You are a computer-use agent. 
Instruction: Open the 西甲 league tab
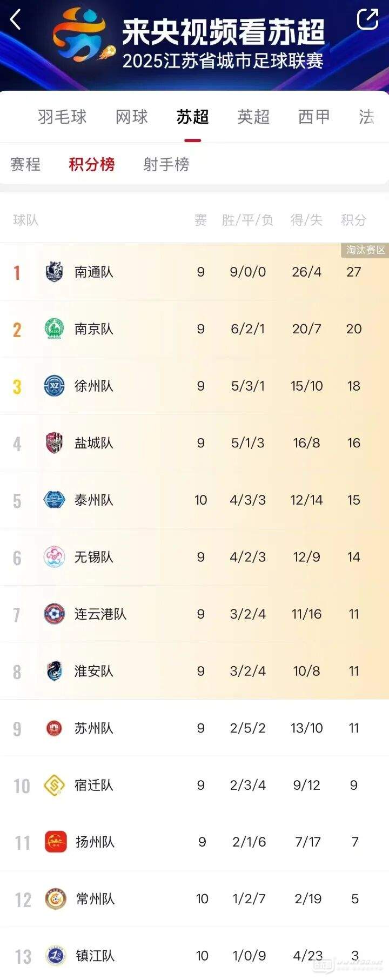(x=314, y=117)
